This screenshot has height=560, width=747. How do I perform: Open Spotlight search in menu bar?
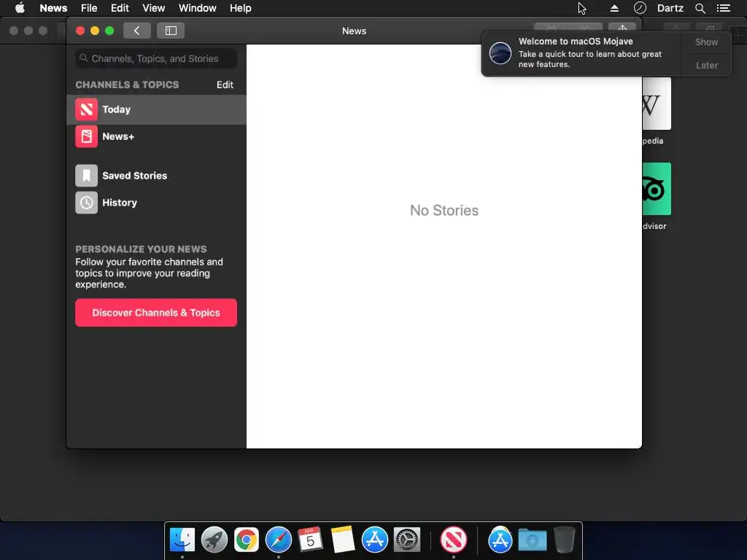(x=700, y=8)
